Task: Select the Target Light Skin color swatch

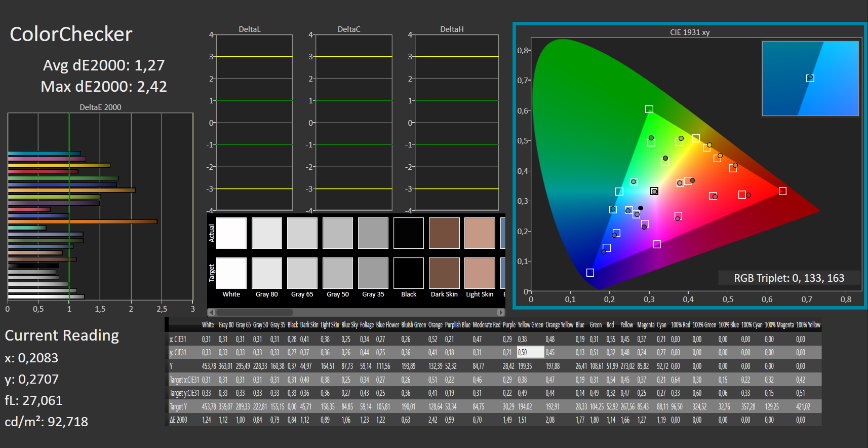Action: 480,273
